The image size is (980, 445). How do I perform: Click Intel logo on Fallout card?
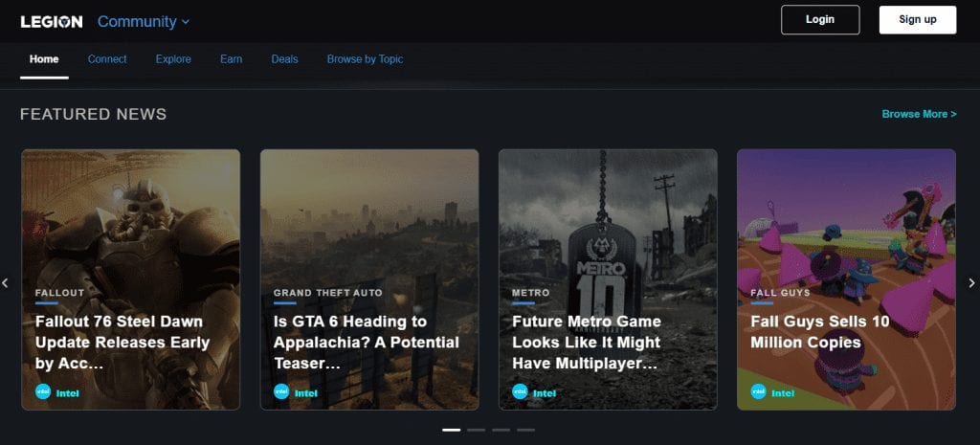43,391
